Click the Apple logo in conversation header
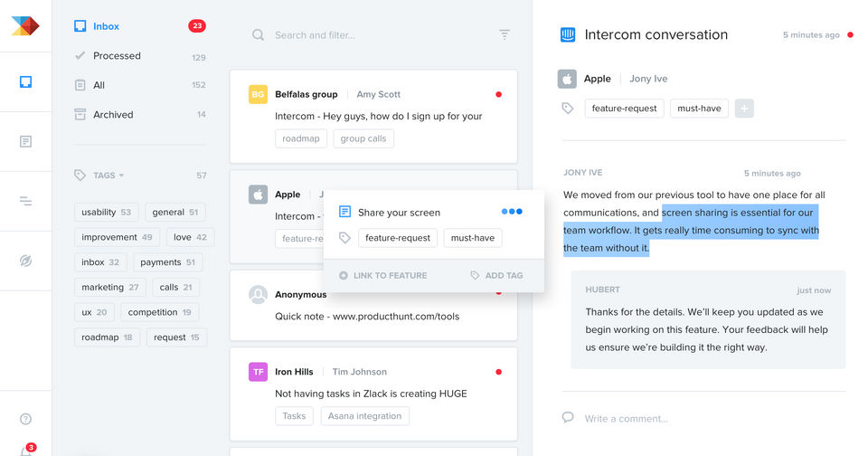This screenshot has width=868, height=456. point(567,79)
